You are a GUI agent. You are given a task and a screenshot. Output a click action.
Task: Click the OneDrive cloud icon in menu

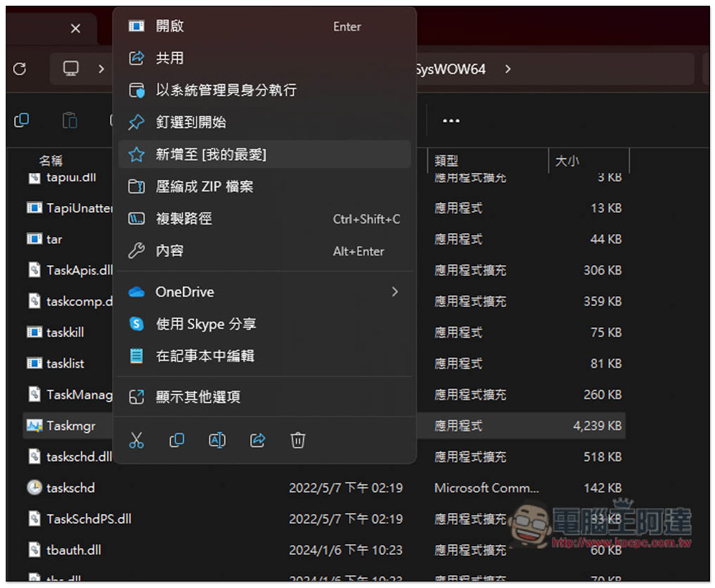pos(137,292)
